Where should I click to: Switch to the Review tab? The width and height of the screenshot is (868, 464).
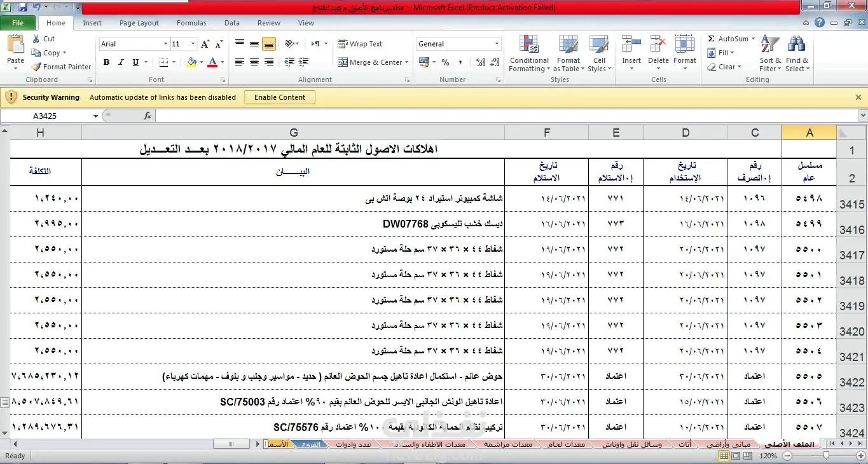tap(269, 23)
